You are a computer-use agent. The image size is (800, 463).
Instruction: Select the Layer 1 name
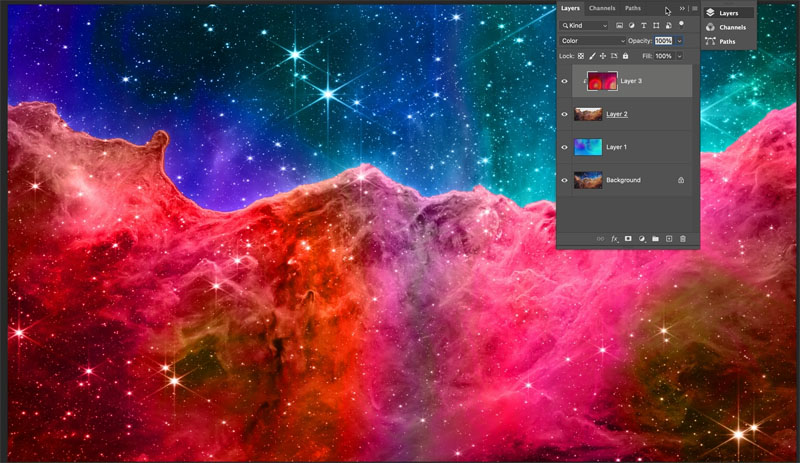616,147
